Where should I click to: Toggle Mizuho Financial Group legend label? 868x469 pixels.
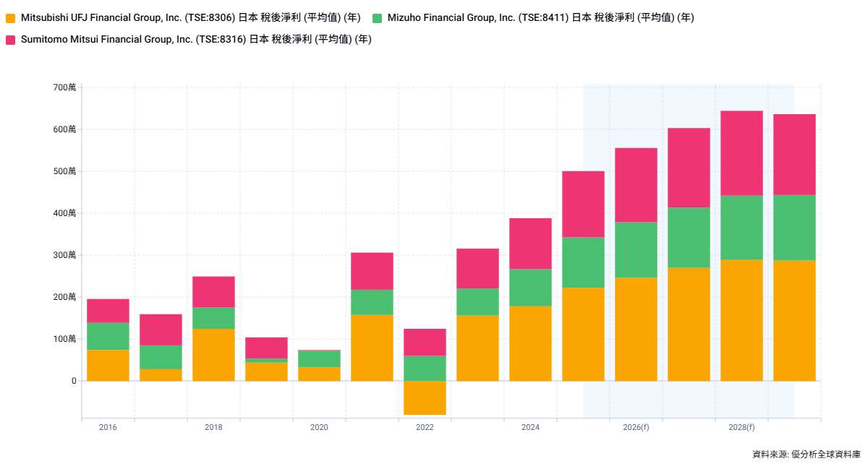pyautogui.click(x=541, y=18)
